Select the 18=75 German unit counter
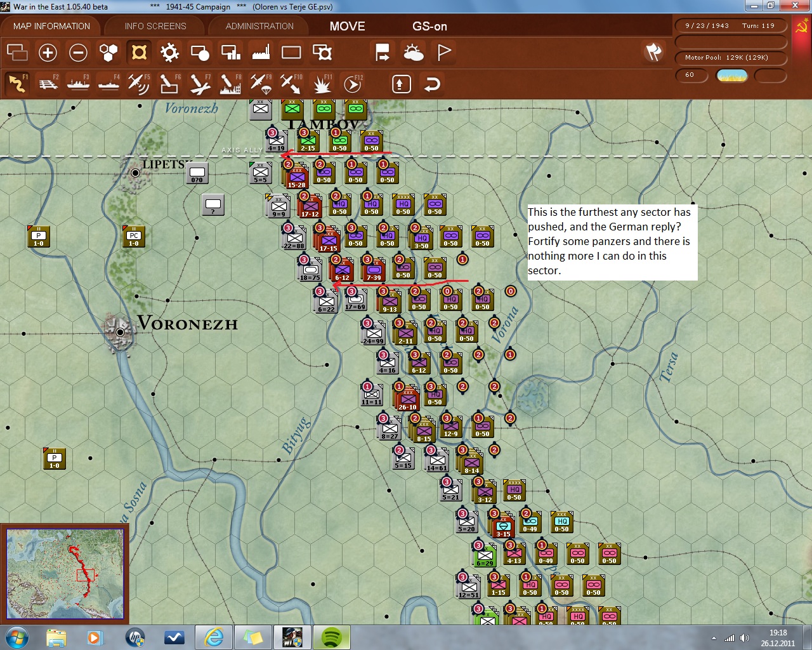The image size is (812, 650). pos(310,270)
